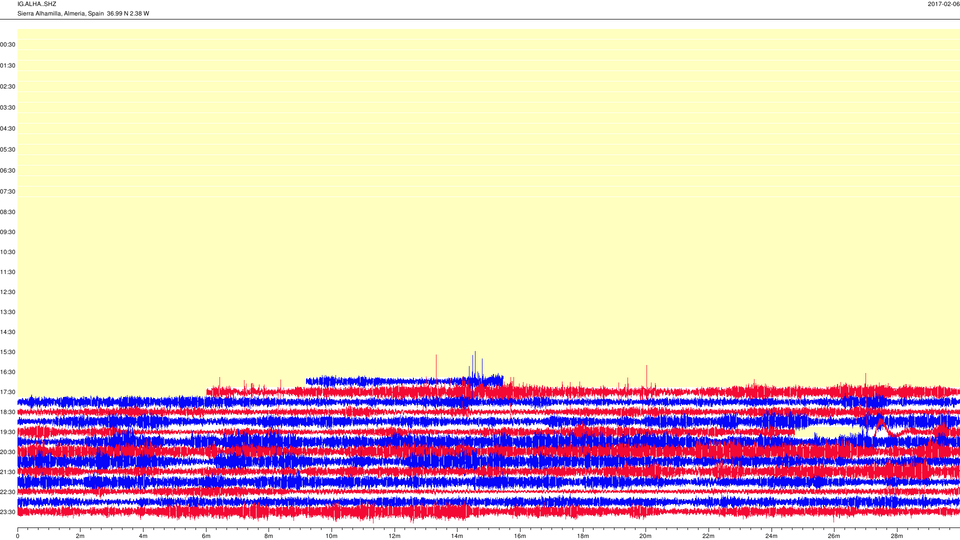The width and height of the screenshot is (960, 540).
Task: Click the 00:30 time row label
Action: click(7, 45)
